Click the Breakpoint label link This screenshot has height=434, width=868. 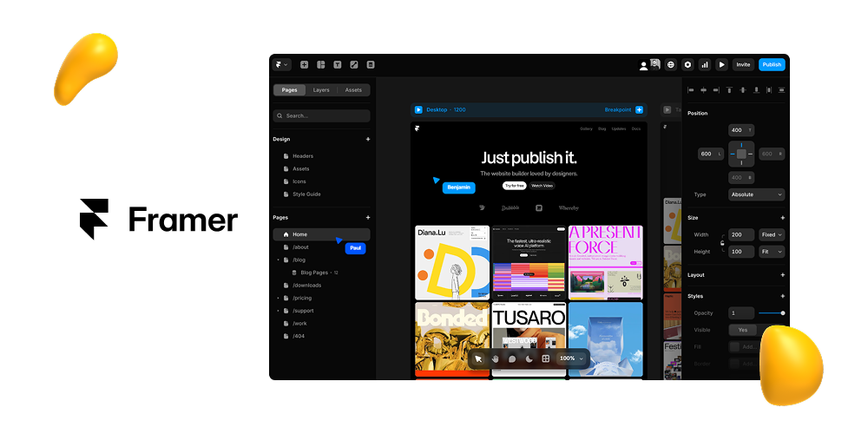[x=618, y=109]
